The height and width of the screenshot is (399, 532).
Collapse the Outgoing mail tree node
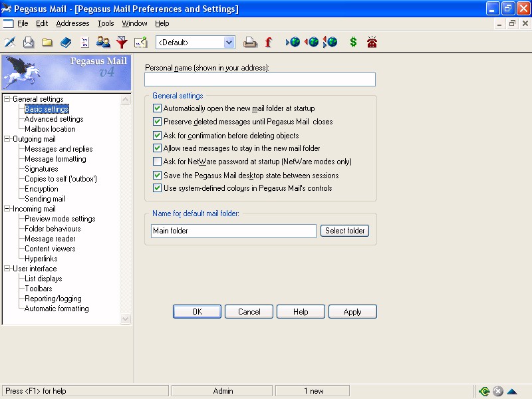(x=7, y=139)
